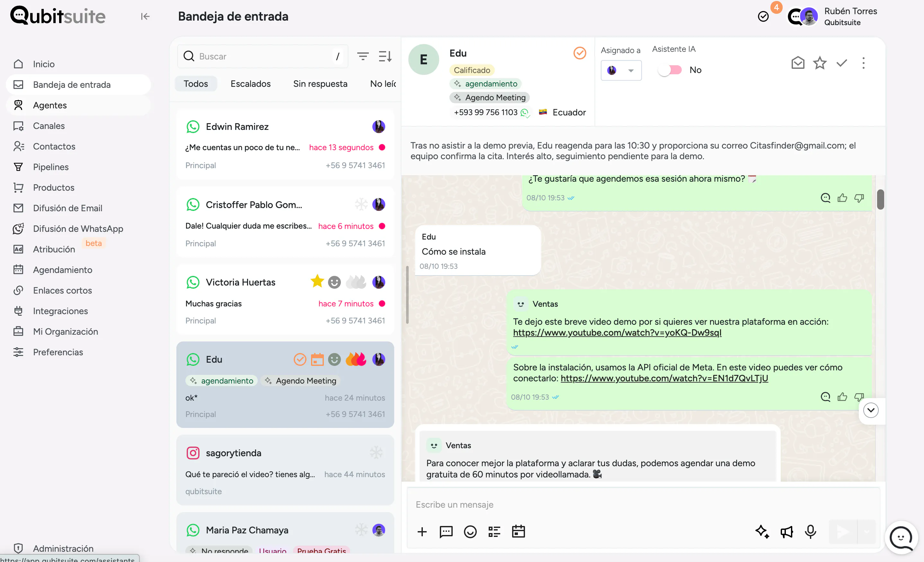Click the Buscar search field
This screenshot has height=562, width=924.
point(262,56)
